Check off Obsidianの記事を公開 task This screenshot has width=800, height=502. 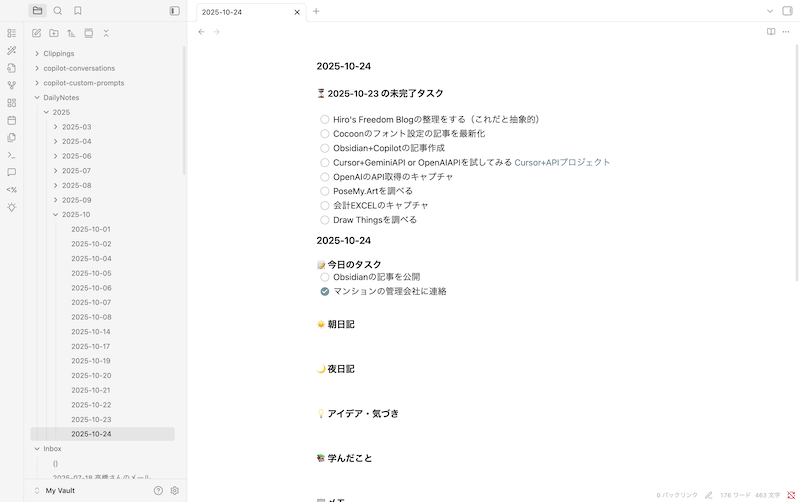pyautogui.click(x=325, y=277)
